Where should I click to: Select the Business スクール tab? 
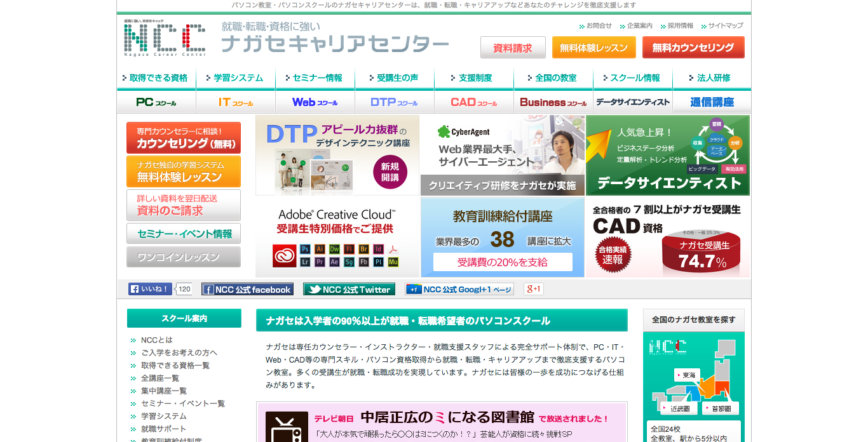tap(553, 102)
